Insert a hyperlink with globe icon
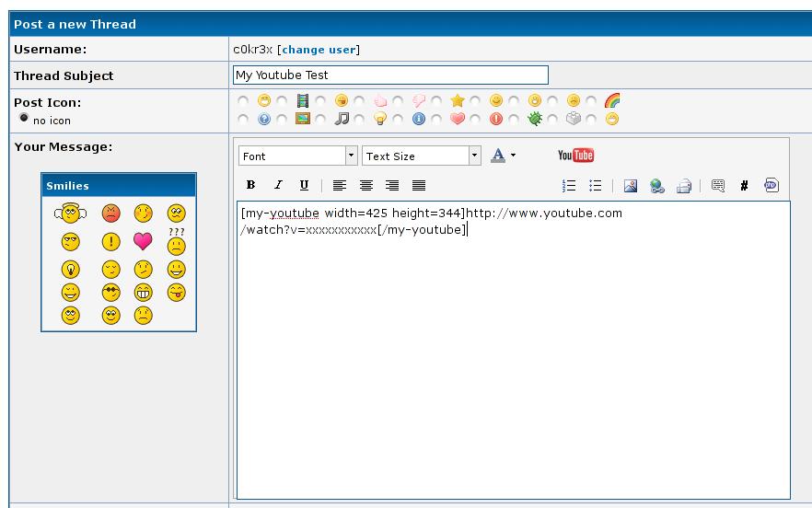Screen dimensions: 812x508 coord(656,185)
